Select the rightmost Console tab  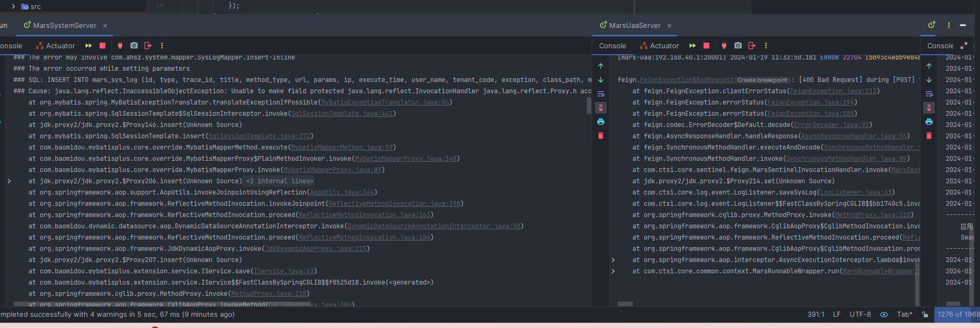coord(940,46)
